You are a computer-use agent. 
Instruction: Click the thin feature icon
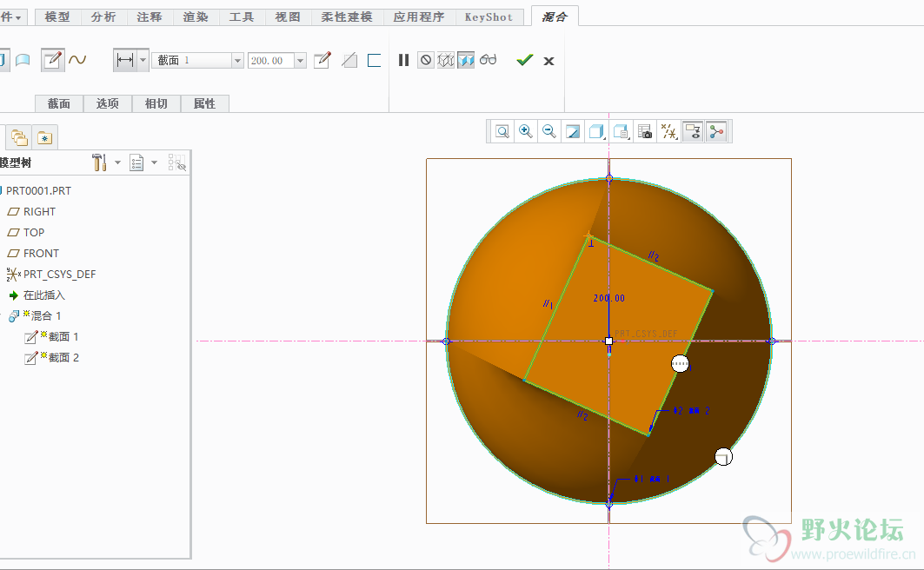point(374,60)
